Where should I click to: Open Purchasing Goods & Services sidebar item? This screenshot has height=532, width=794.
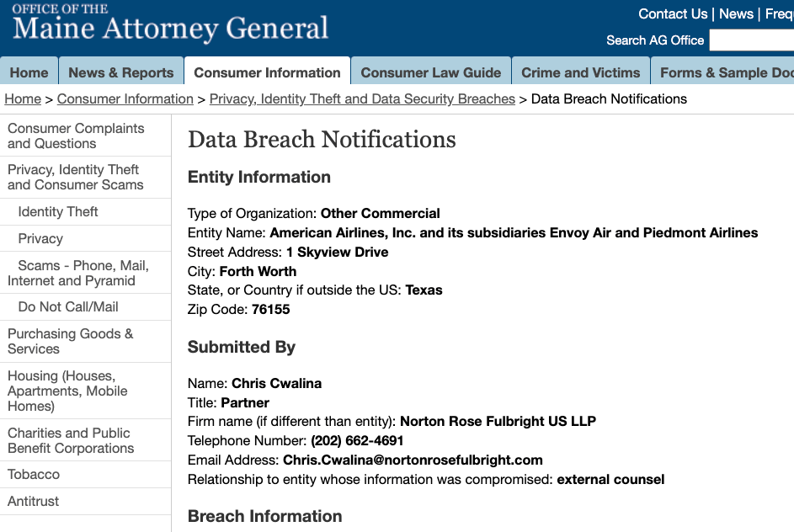coord(71,341)
